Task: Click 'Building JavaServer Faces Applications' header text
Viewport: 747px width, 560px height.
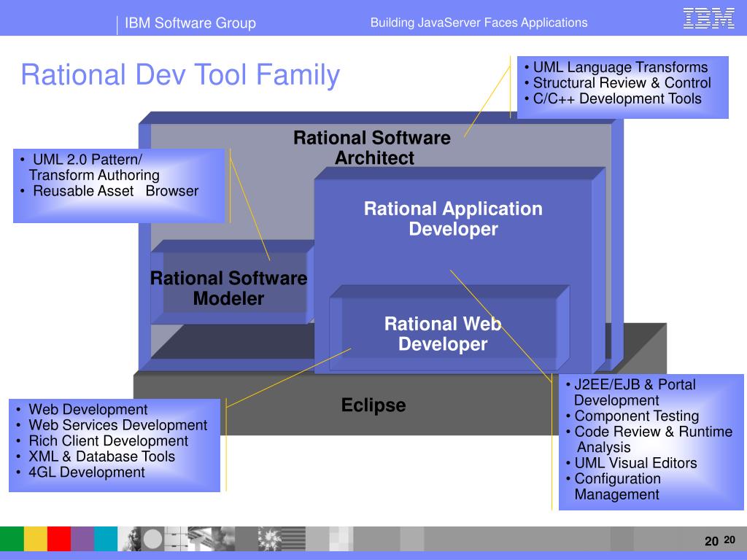Action: [x=479, y=23]
